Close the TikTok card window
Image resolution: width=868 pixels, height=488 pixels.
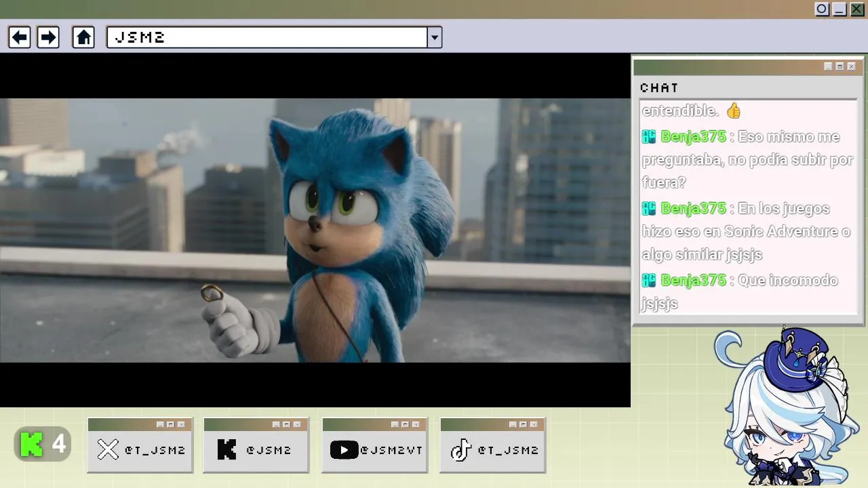click(x=534, y=424)
